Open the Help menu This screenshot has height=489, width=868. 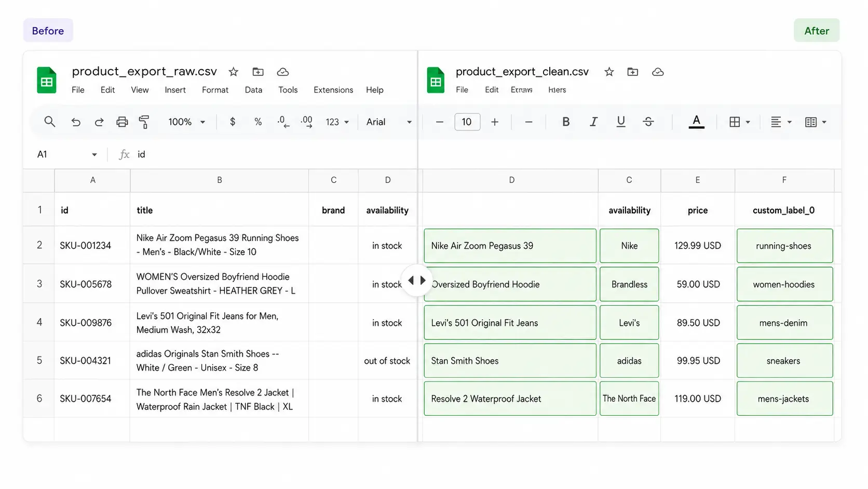374,90
